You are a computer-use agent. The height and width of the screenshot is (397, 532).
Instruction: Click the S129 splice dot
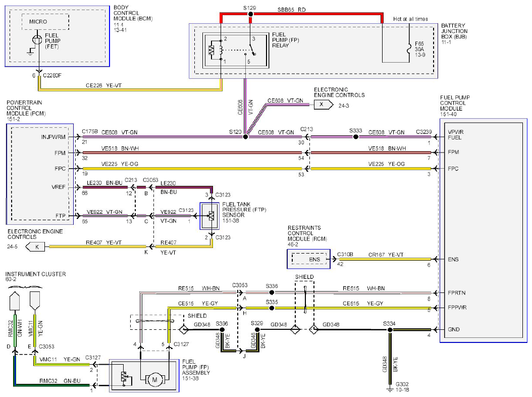(250, 14)
